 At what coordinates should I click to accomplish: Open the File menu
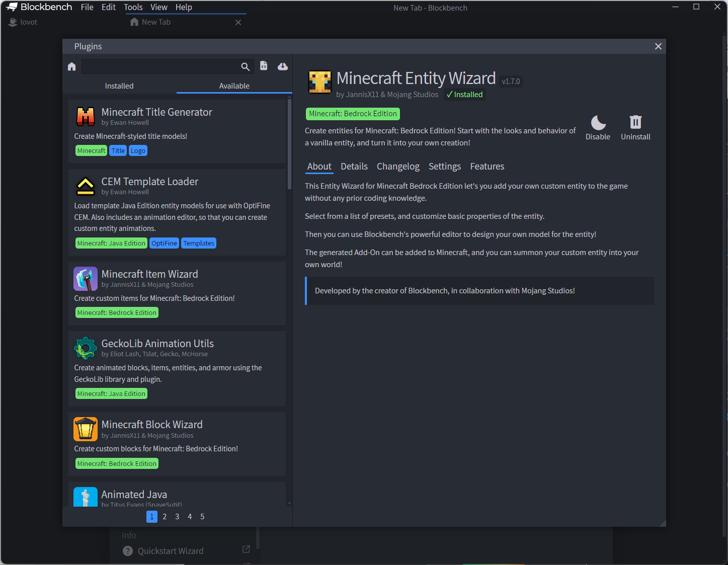pos(87,7)
